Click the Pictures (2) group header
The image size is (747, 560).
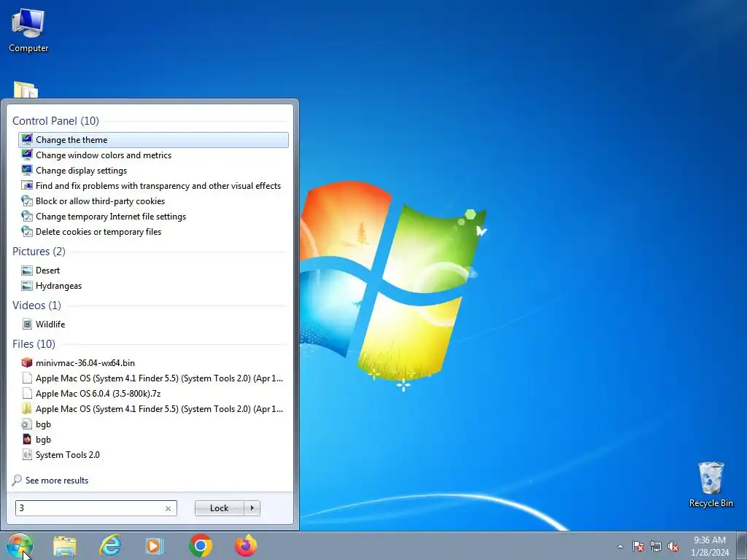pyautogui.click(x=39, y=252)
